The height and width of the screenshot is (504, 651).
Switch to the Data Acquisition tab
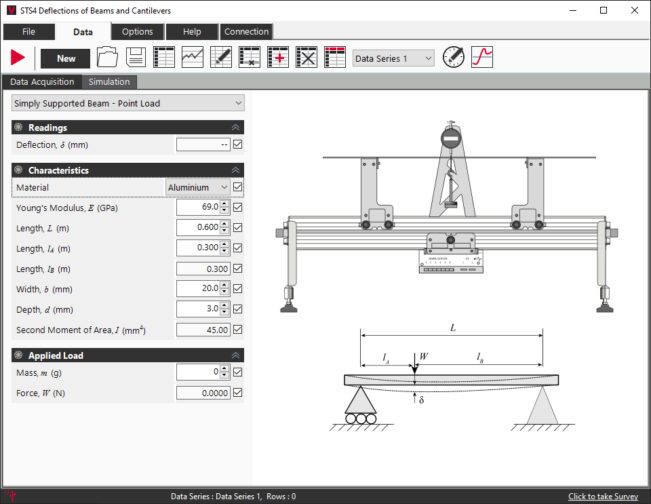41,82
